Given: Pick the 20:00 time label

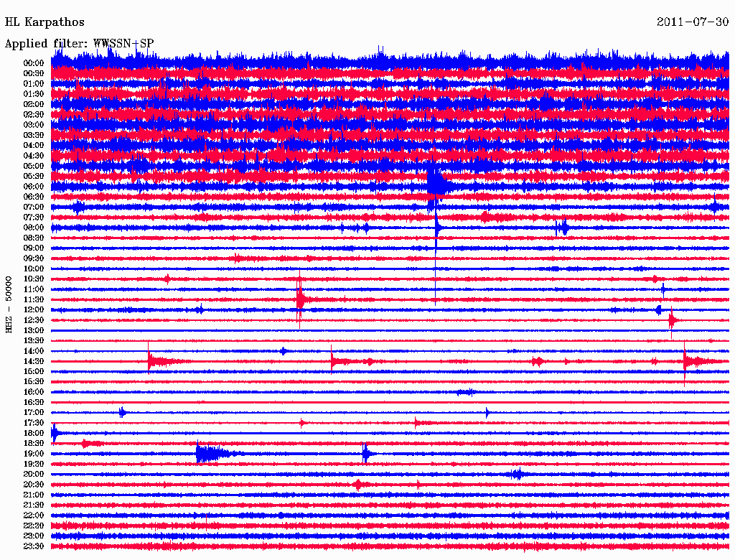Looking at the screenshot, I should click(34, 474).
